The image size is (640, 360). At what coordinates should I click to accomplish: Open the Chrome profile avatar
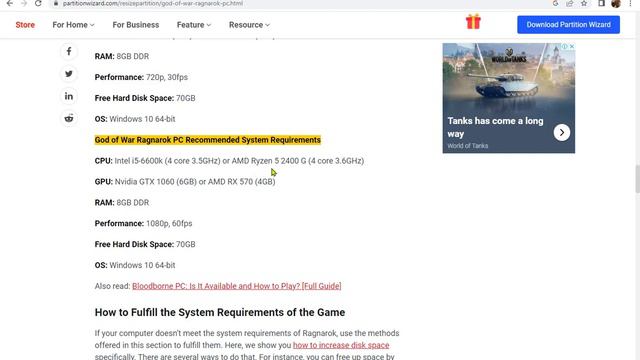[x=616, y=4]
